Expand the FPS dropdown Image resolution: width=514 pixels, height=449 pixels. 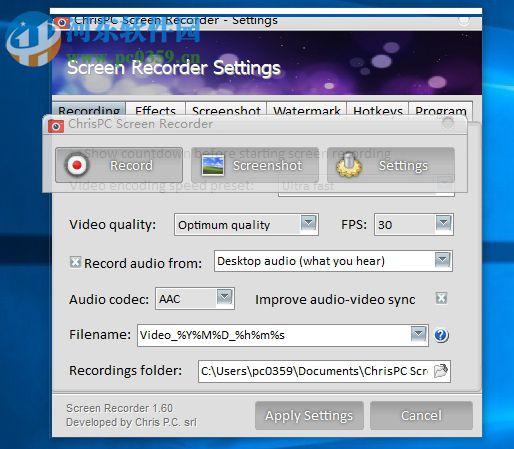click(x=443, y=223)
